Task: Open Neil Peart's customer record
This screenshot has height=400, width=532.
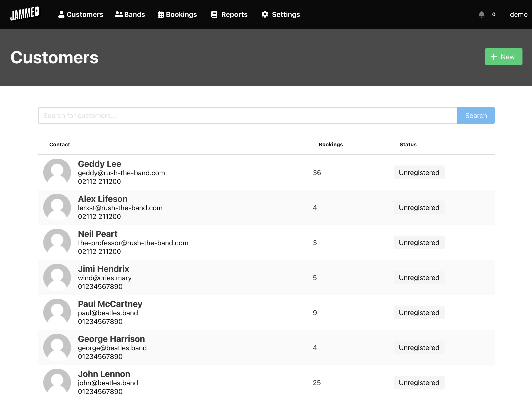Action: (98, 234)
